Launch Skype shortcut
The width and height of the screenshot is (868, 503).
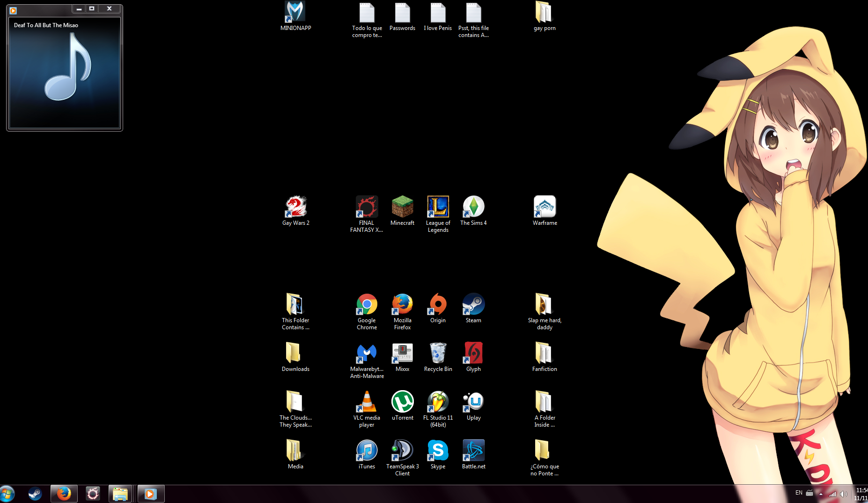click(x=438, y=454)
